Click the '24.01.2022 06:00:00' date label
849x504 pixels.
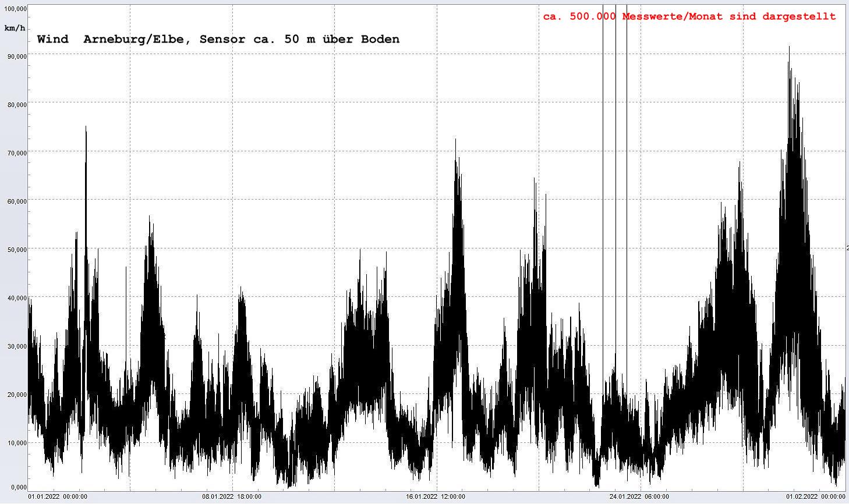tap(639, 496)
